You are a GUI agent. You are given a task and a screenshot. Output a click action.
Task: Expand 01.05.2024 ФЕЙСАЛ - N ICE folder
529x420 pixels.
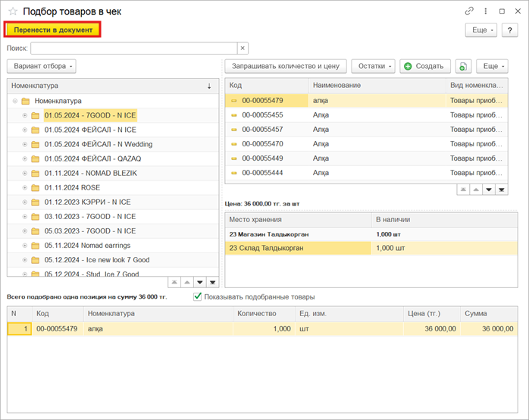pyautogui.click(x=24, y=130)
